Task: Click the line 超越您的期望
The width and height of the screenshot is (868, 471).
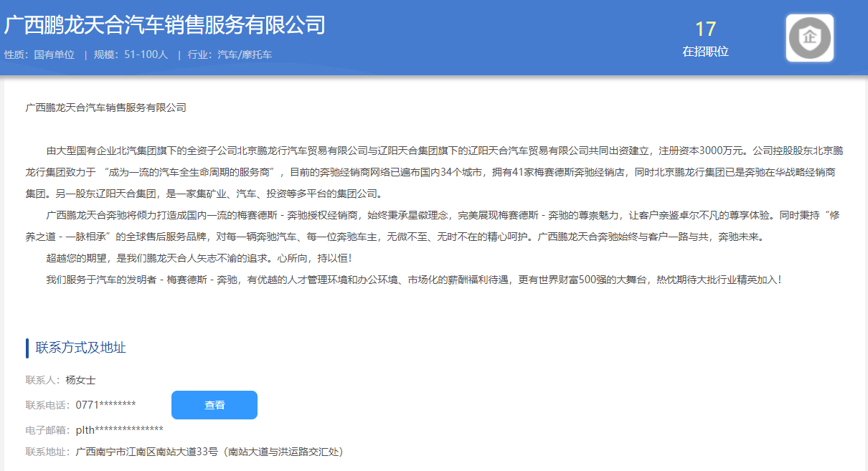Action: pos(199,257)
